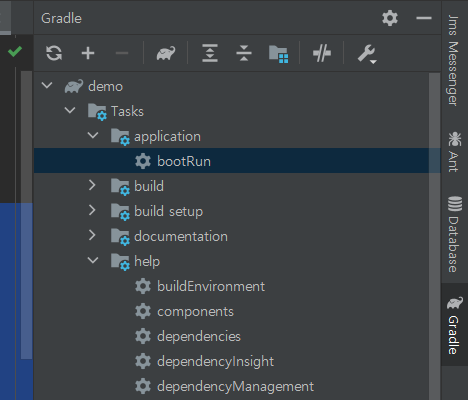Select the demo project label

pos(105,87)
